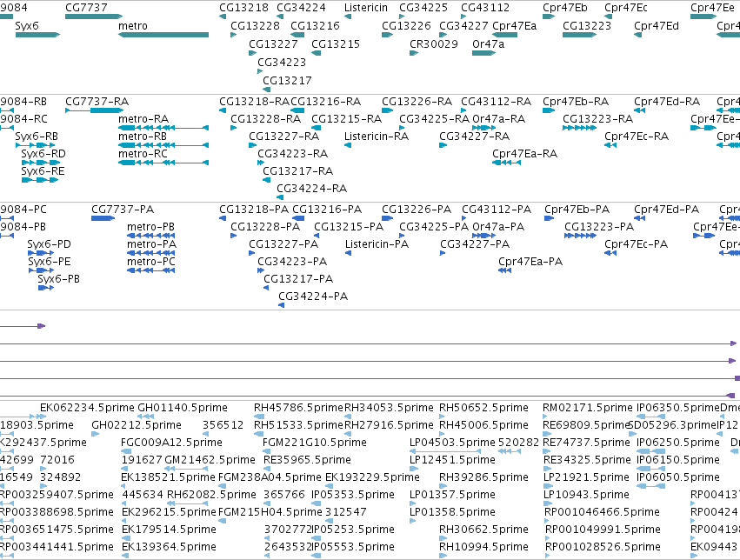The image size is (740, 560).
Task: Click the metro-RB transcript label
Action: click(x=143, y=137)
